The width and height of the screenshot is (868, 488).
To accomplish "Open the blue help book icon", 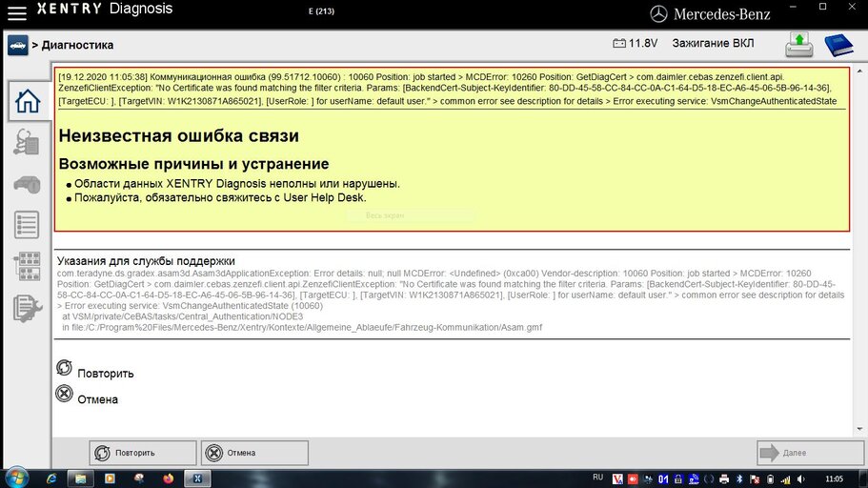I will pos(838,45).
